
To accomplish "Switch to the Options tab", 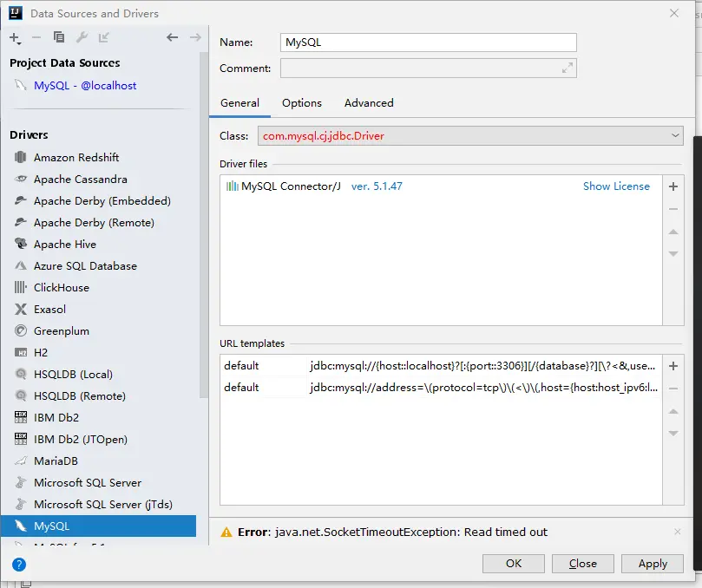I will [302, 103].
